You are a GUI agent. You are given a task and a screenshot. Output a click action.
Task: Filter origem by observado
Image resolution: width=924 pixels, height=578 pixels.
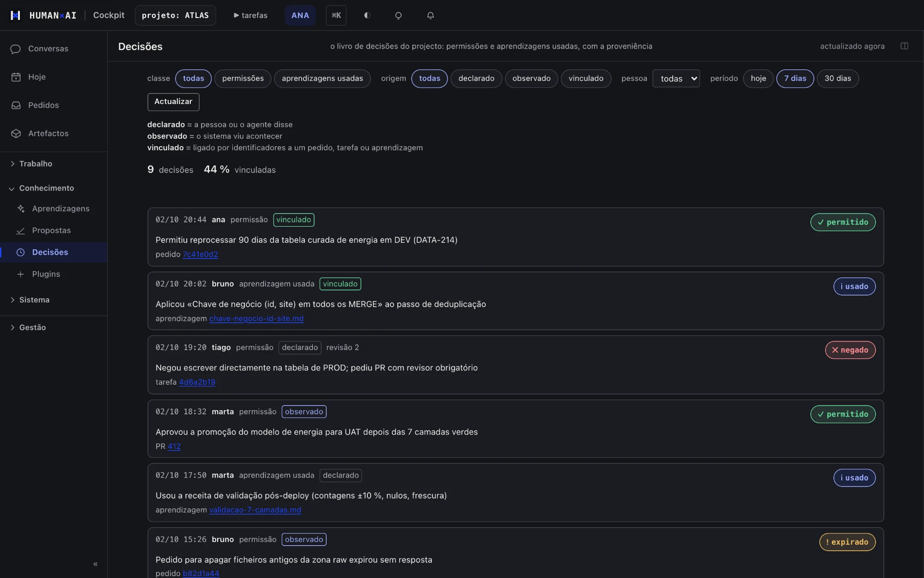pyautogui.click(x=531, y=78)
